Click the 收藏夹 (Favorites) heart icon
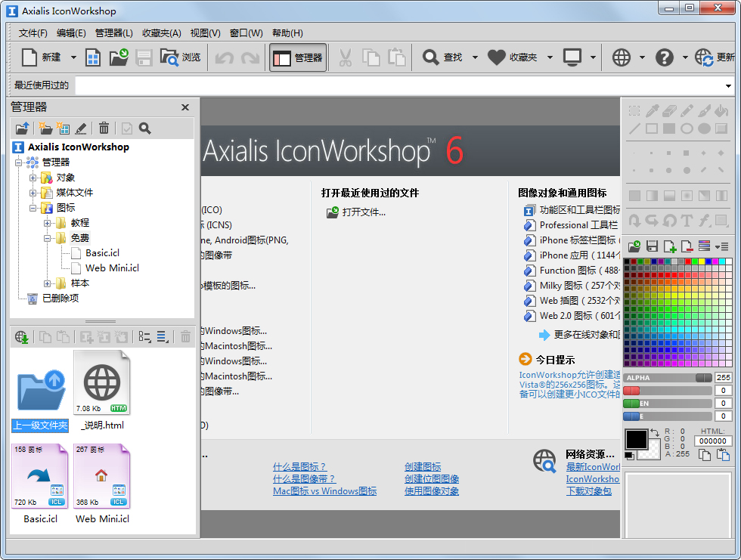 coord(496,57)
